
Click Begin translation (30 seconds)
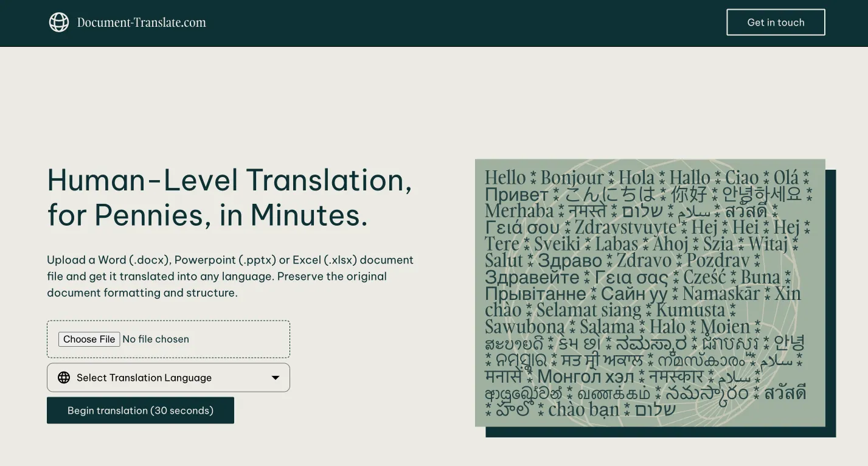pos(141,410)
